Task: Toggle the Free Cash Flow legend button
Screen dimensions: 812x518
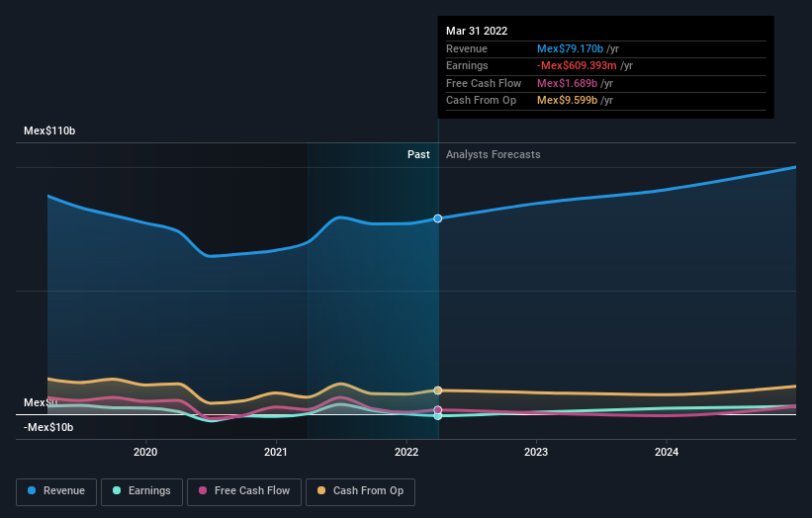Action: (x=244, y=491)
